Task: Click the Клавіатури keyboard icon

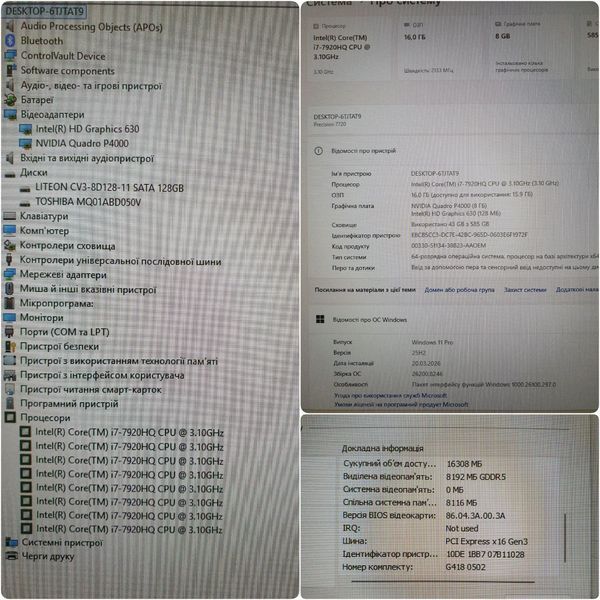Action: coord(10,216)
